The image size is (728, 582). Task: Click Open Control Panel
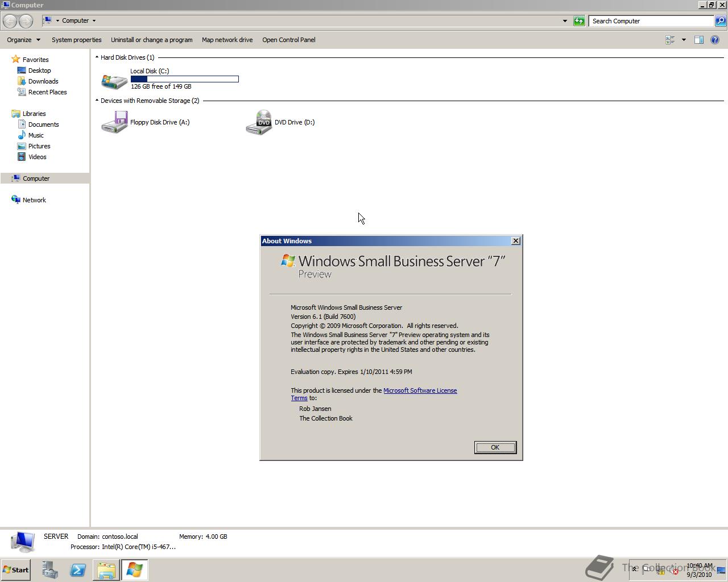click(289, 40)
